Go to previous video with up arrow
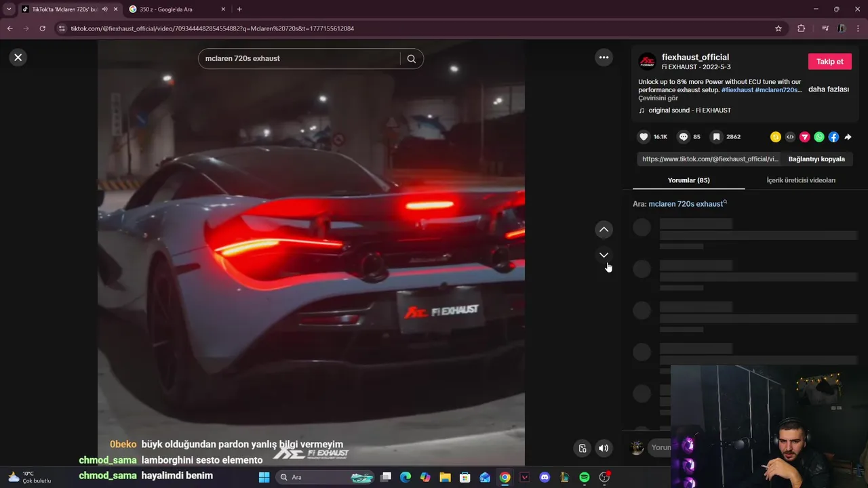Screen dimensions: 868x488 coord(604,230)
